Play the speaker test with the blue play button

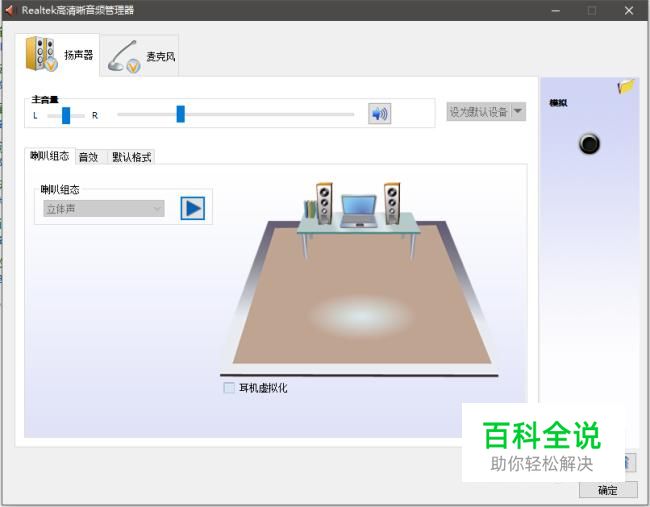(x=193, y=208)
